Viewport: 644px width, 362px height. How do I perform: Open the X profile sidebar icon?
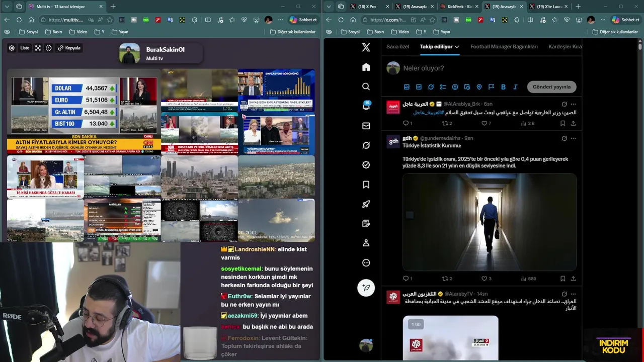point(366,243)
